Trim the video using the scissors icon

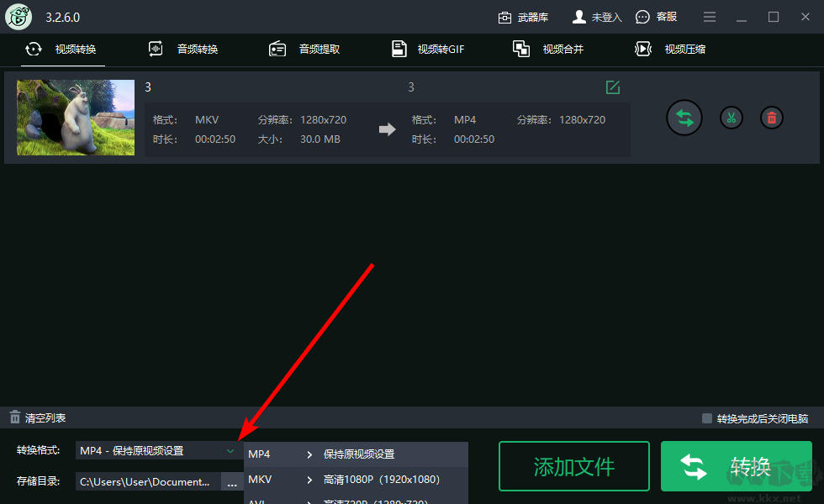coord(731,118)
